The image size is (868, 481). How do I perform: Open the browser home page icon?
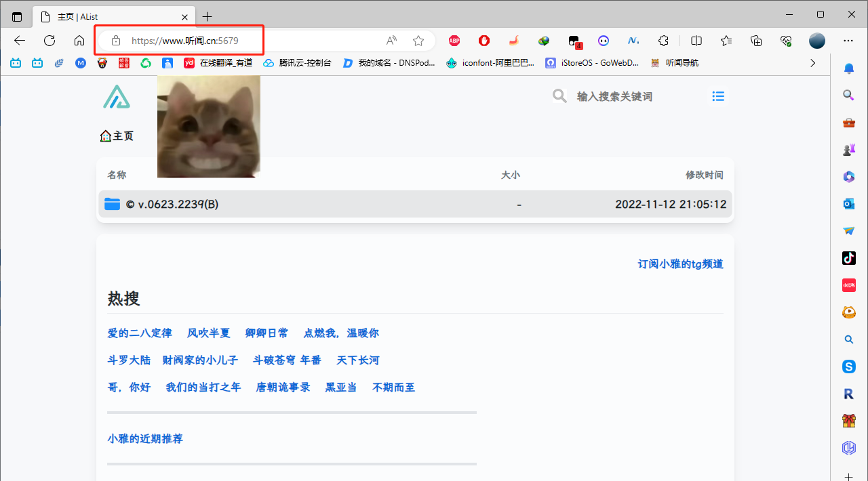coord(79,41)
